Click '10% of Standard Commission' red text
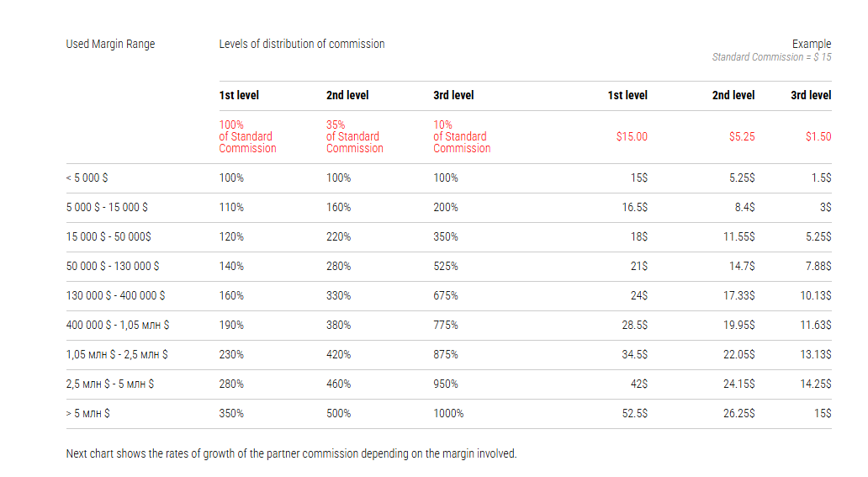 pyautogui.click(x=462, y=136)
